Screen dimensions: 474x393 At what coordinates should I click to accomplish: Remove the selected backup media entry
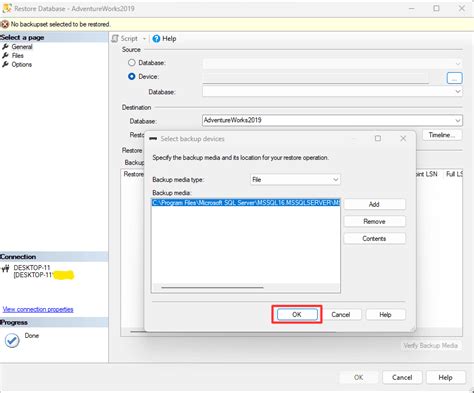click(x=374, y=221)
